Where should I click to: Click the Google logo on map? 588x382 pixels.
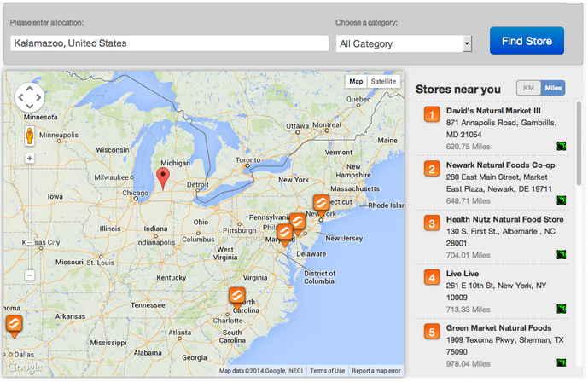coord(25,367)
